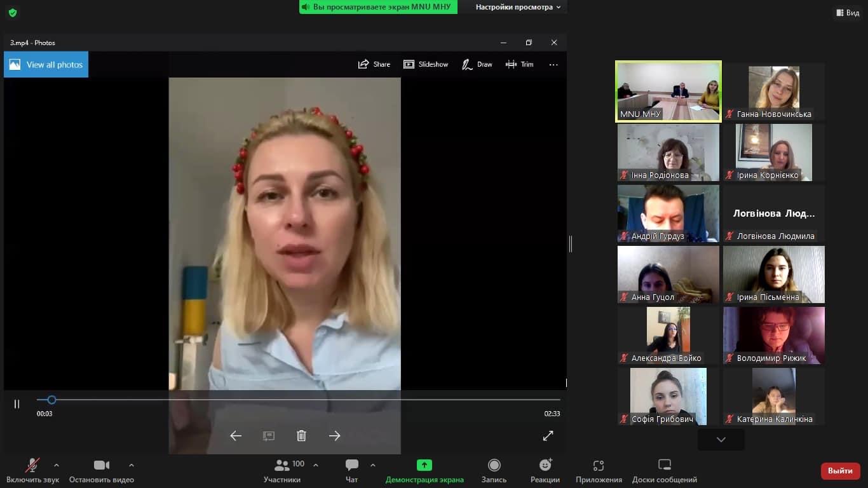The width and height of the screenshot is (868, 488).
Task: Click the red Leave (Выйти) button
Action: [x=840, y=471]
